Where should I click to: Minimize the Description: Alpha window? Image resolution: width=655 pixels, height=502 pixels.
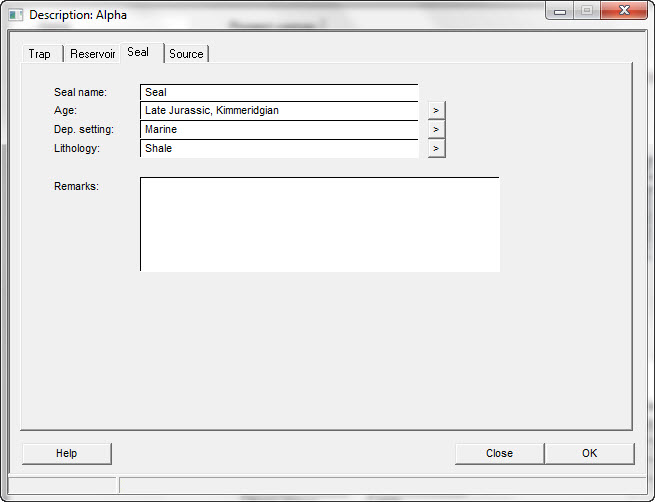pyautogui.click(x=559, y=12)
